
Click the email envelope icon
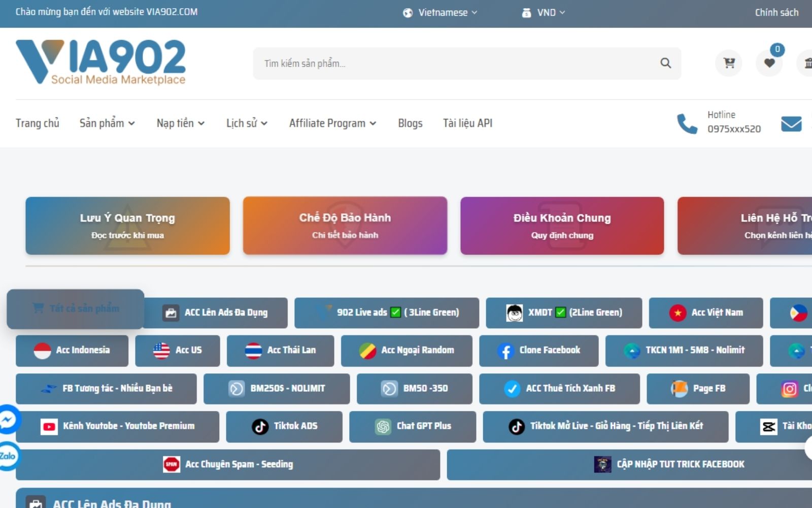[x=791, y=123]
